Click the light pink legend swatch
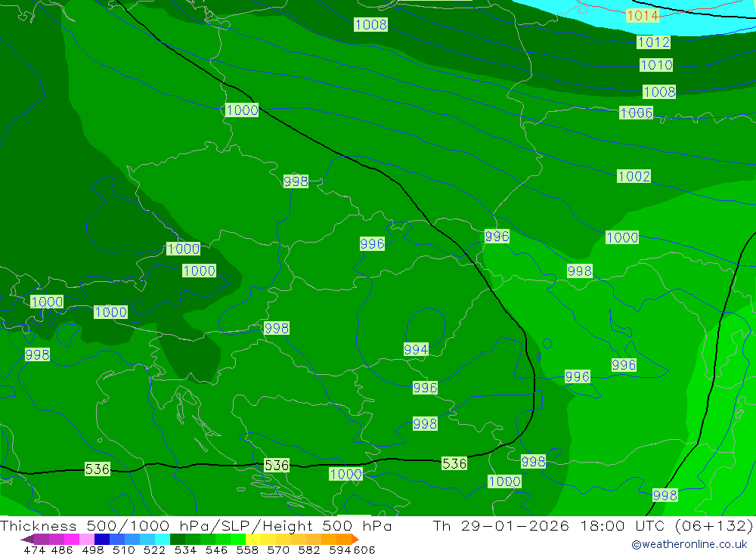Image resolution: width=756 pixels, height=554 pixels. point(87,539)
